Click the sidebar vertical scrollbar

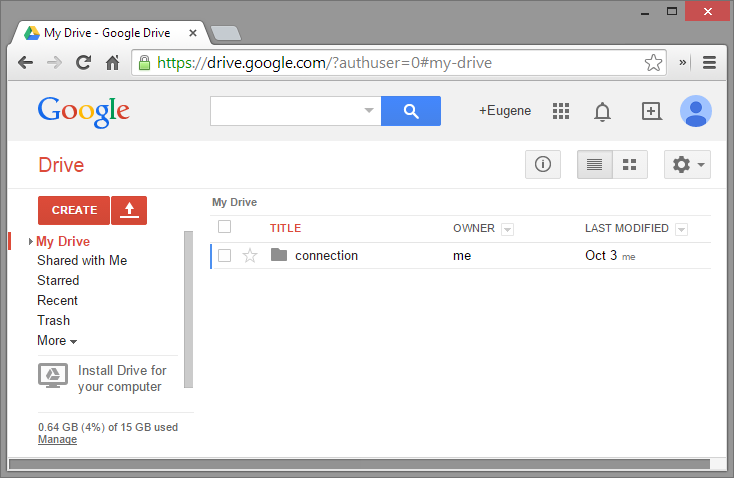tap(188, 309)
